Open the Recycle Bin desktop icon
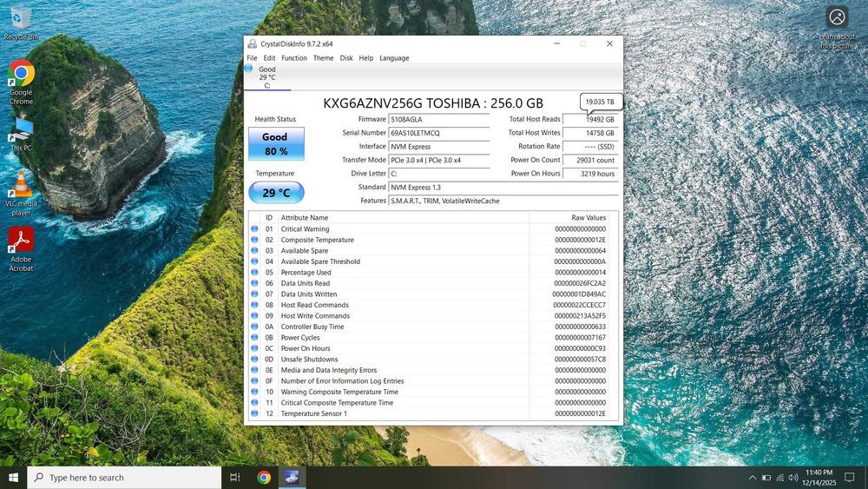This screenshot has width=868, height=489. click(x=21, y=23)
